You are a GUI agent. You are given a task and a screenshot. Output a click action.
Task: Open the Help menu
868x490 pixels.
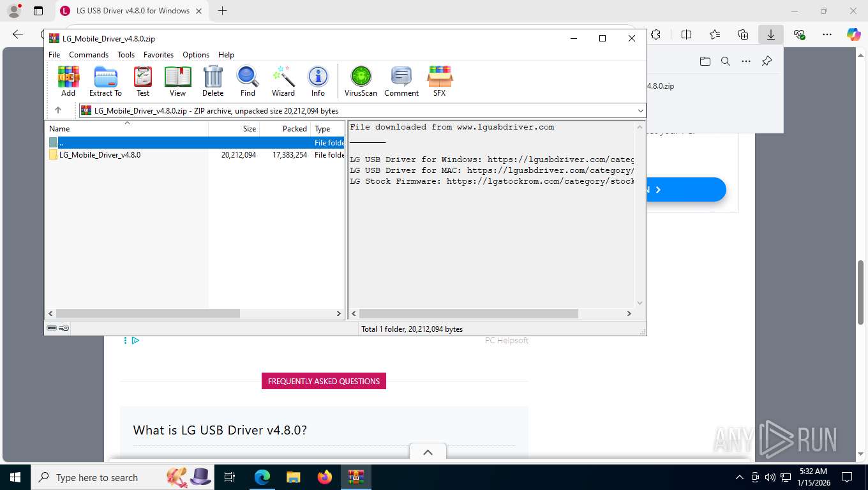click(226, 55)
